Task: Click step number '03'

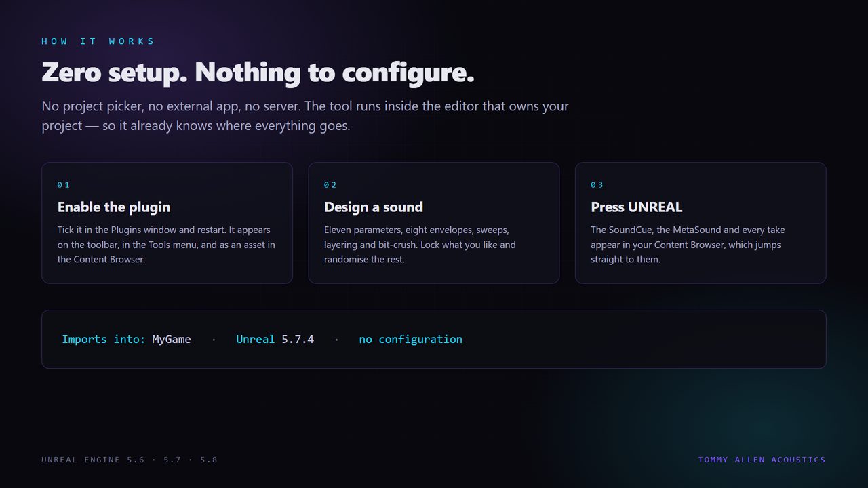Action: coord(597,185)
